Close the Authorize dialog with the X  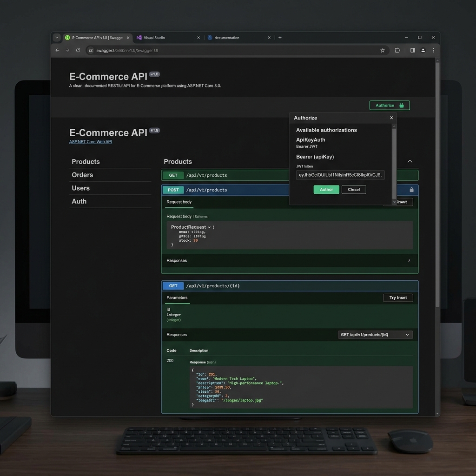(391, 118)
